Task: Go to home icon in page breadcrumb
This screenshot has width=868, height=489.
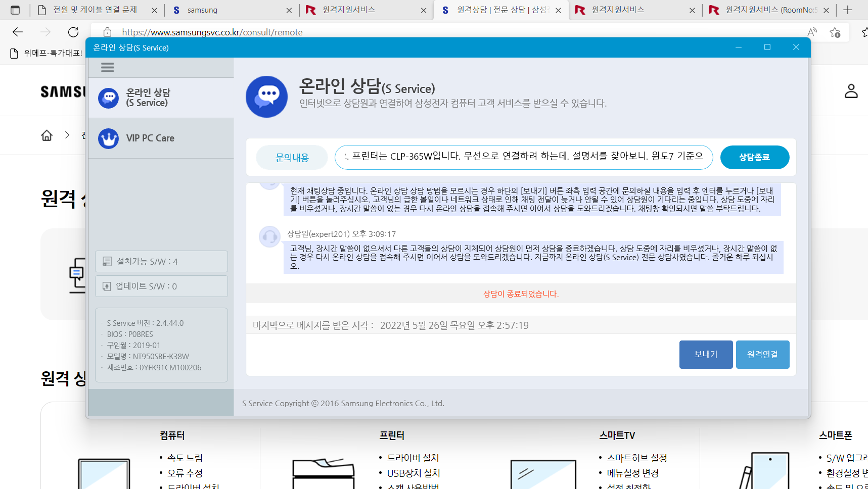Action: pyautogui.click(x=47, y=135)
